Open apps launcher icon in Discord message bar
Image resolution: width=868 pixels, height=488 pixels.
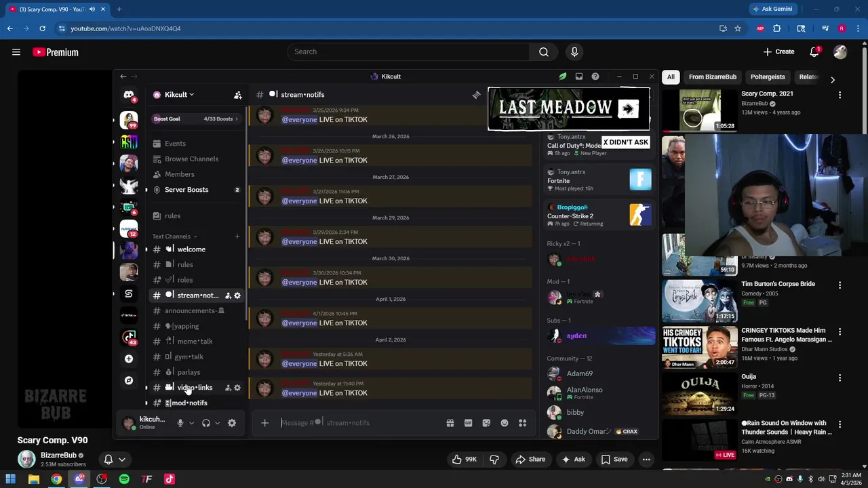(523, 423)
